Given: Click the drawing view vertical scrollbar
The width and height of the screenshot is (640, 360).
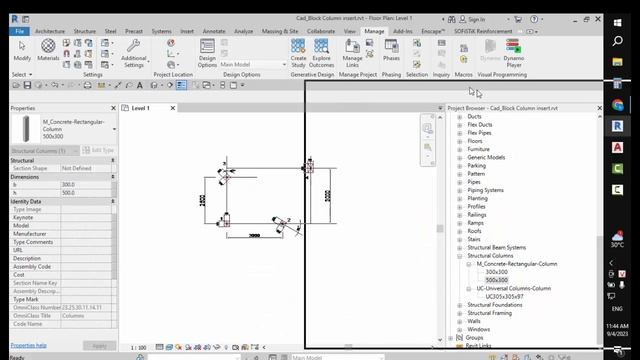Looking at the screenshot, I should 440,229.
